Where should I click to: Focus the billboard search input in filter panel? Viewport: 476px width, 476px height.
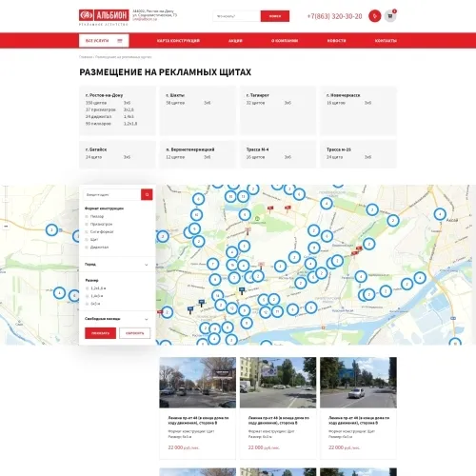point(112,194)
